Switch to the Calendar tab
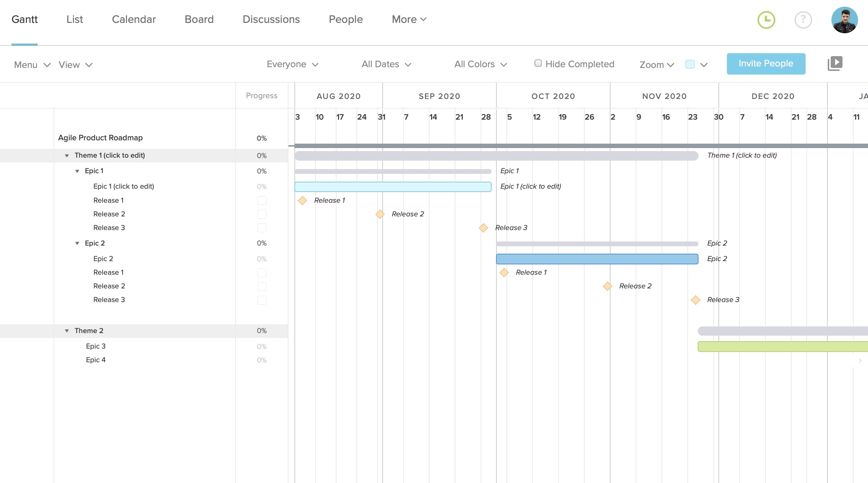 [134, 19]
